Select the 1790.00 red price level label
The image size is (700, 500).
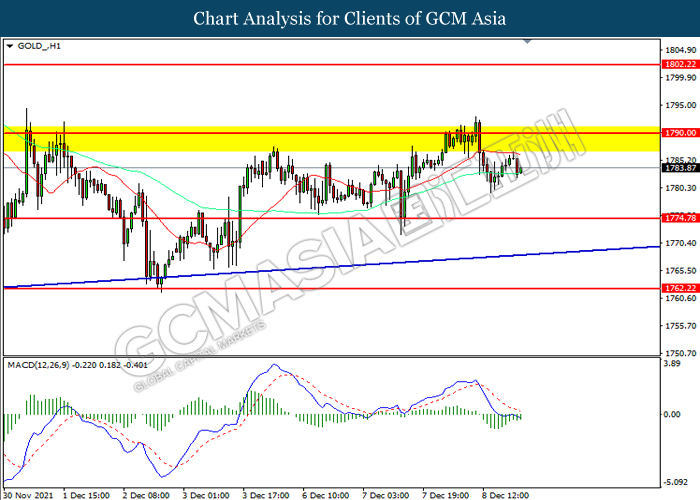pyautogui.click(x=681, y=133)
